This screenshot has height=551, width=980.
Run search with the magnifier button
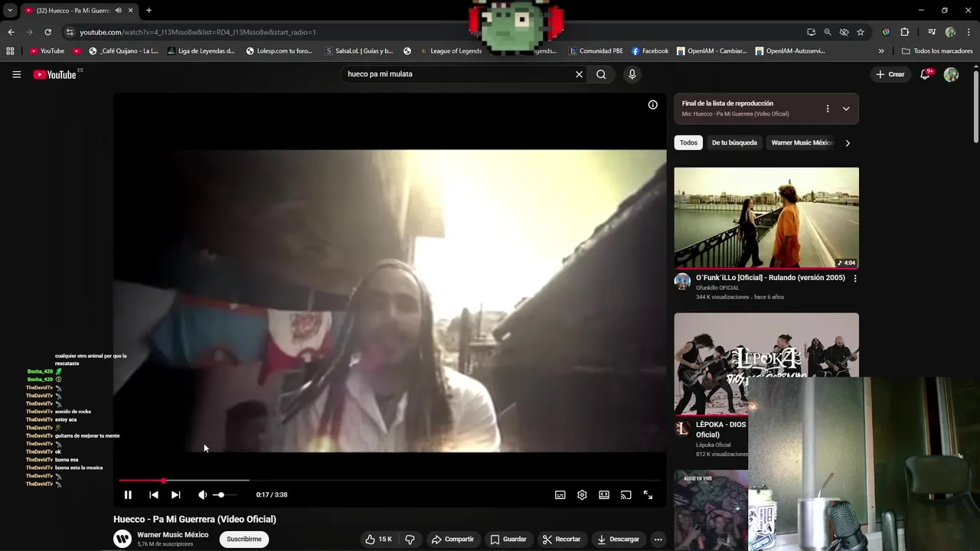pyautogui.click(x=601, y=74)
